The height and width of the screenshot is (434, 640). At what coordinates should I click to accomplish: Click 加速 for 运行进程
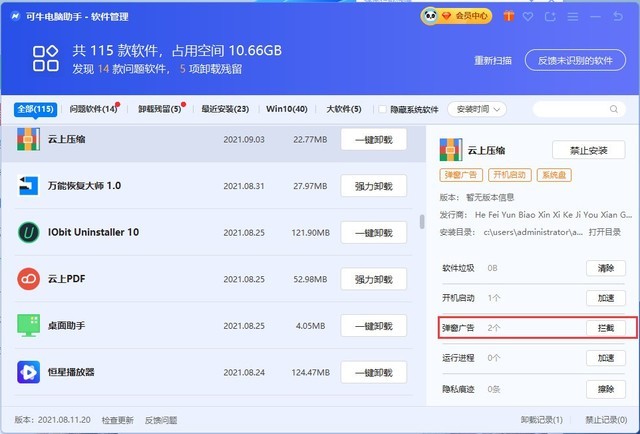(606, 358)
